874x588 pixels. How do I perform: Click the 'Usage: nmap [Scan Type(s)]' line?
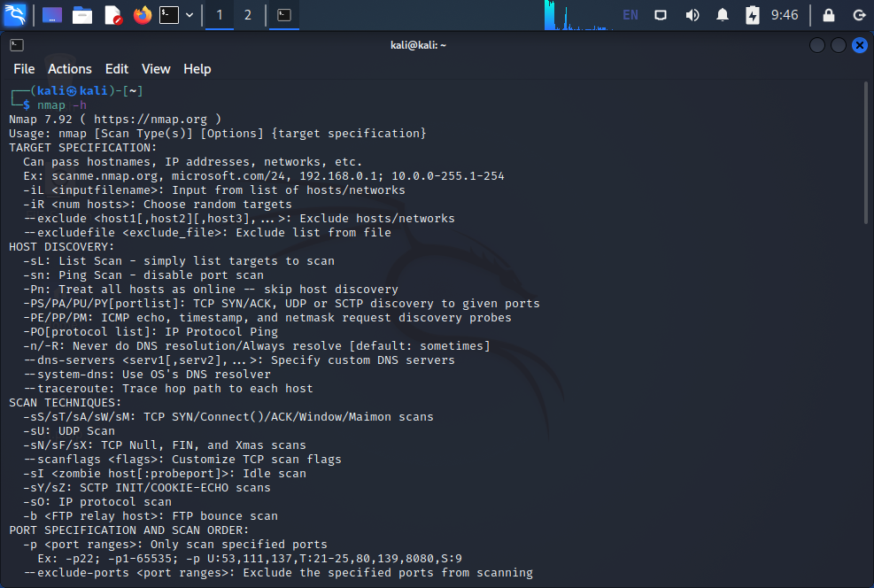point(217,133)
